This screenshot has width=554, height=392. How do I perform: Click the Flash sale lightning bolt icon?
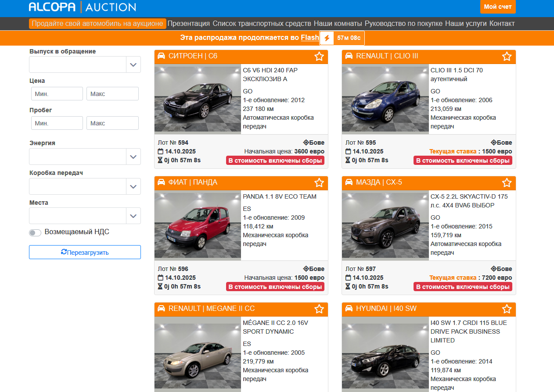click(327, 38)
